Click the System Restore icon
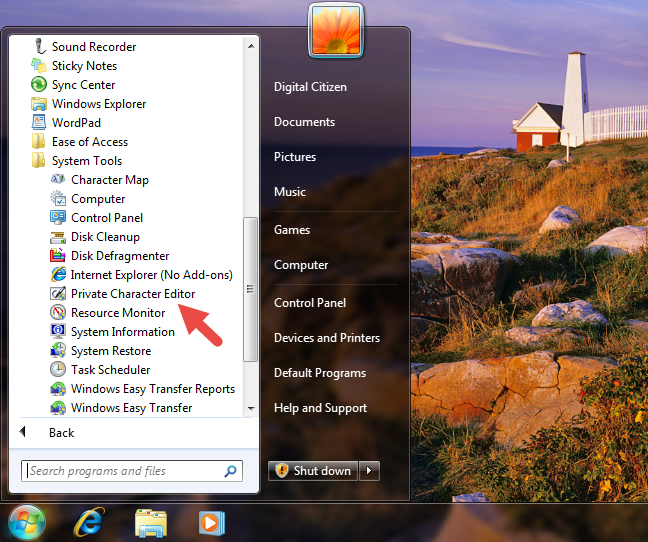 [58, 350]
